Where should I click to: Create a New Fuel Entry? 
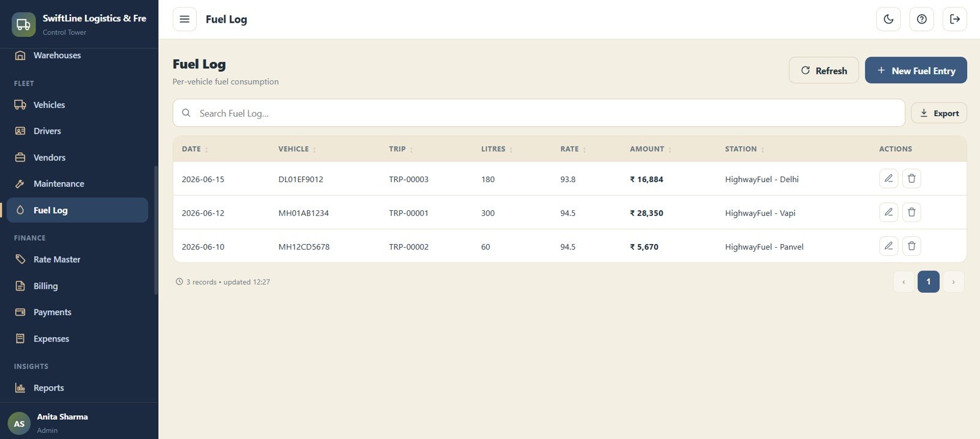(916, 71)
